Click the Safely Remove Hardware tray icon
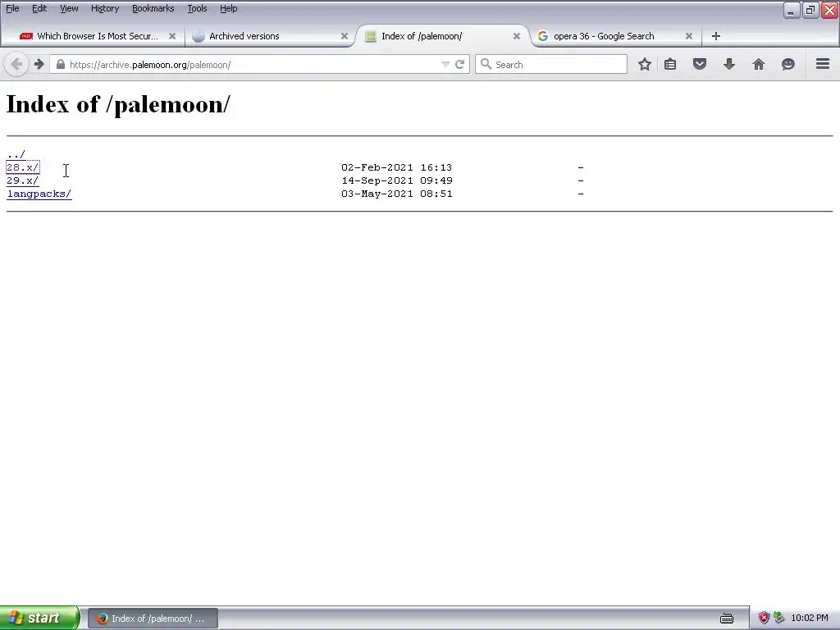The height and width of the screenshot is (630, 840). point(779,619)
